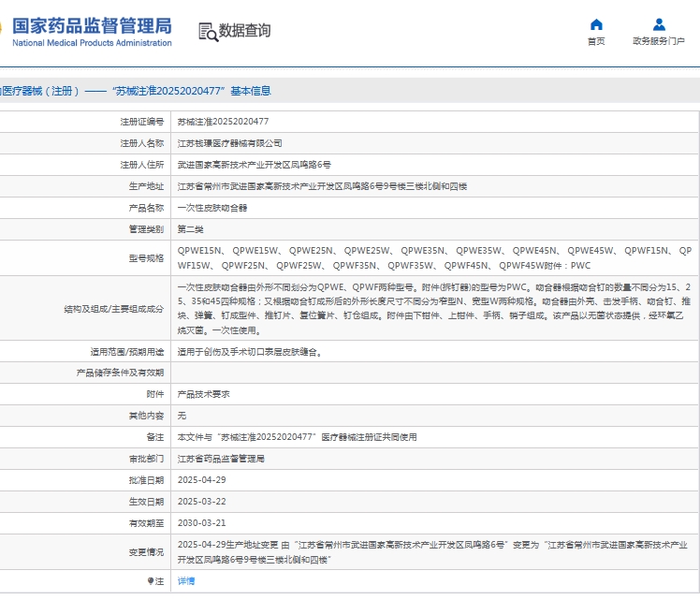Click intended use text 适用于创伤及手术切口表层皮肤缝合
700x600 pixels.
(250, 352)
